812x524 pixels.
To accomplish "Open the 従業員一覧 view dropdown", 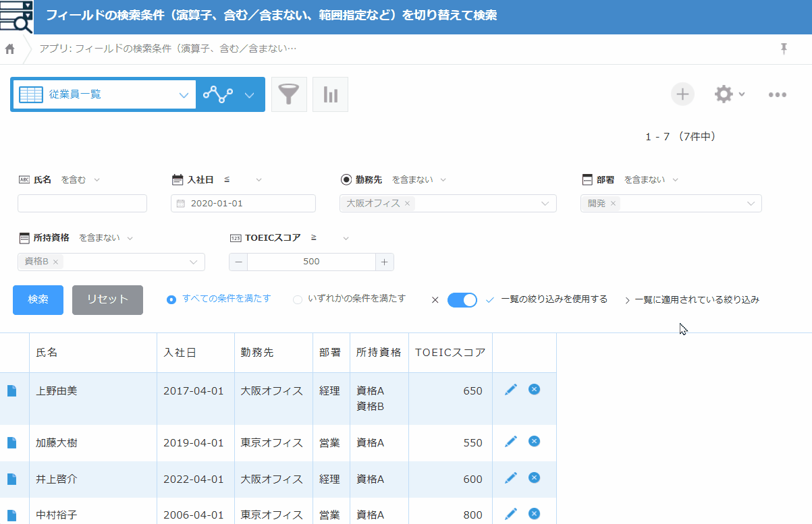I will pyautogui.click(x=103, y=94).
